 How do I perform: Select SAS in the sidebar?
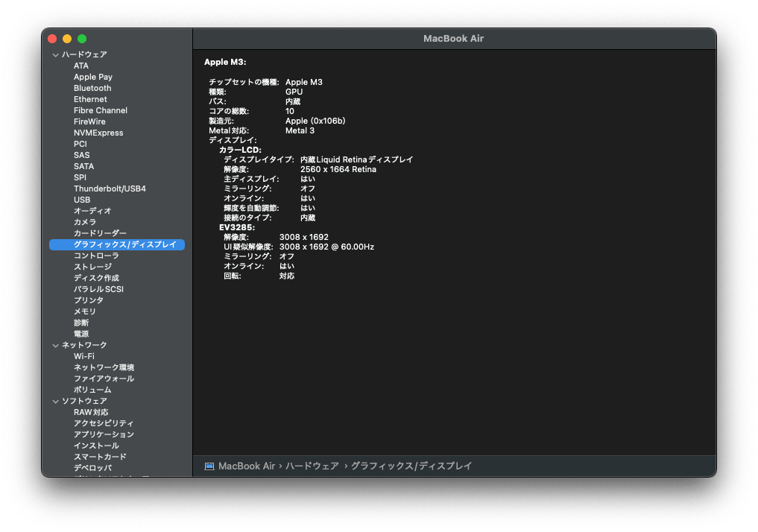(x=82, y=155)
